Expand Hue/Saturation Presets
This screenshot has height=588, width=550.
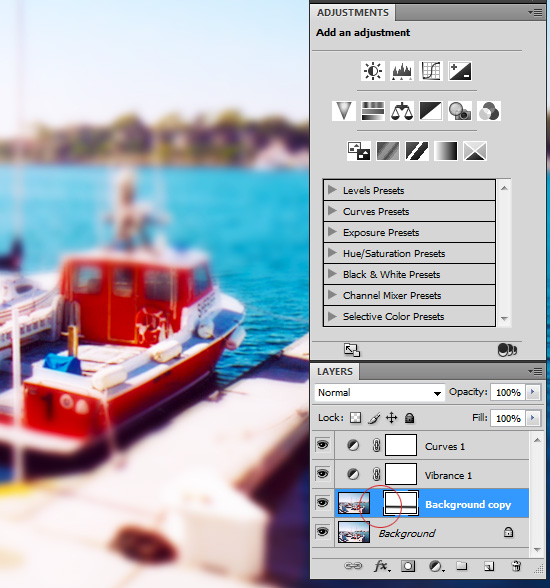(331, 253)
